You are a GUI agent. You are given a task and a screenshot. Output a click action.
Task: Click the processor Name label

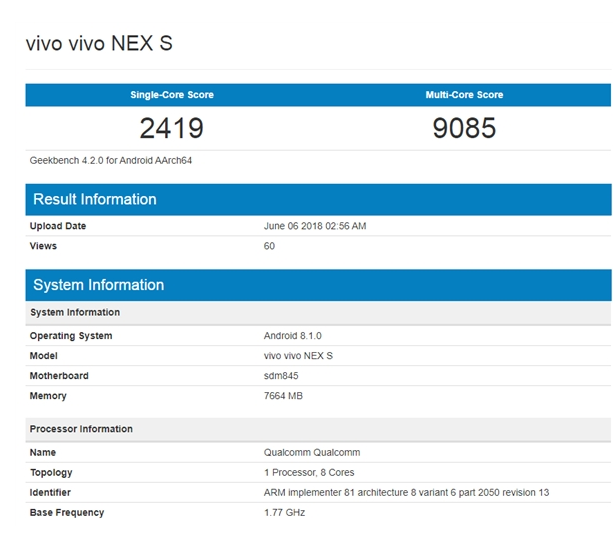click(x=43, y=452)
